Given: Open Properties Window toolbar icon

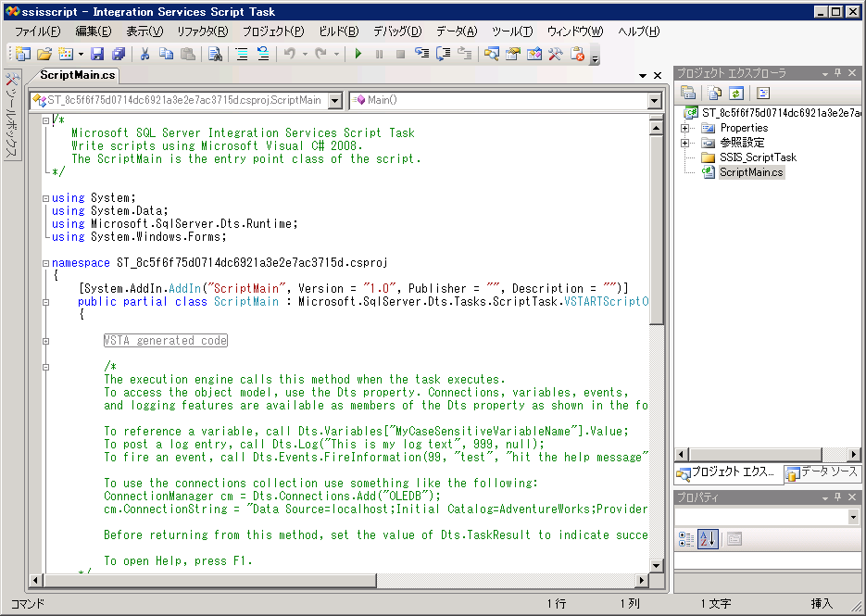Looking at the screenshot, I should 513,54.
